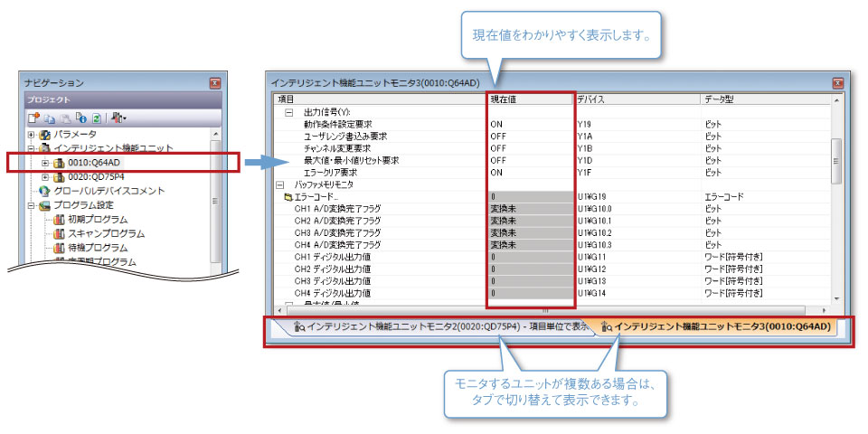Expand the パラメータ tree node
The width and height of the screenshot is (868, 434).
[32, 134]
